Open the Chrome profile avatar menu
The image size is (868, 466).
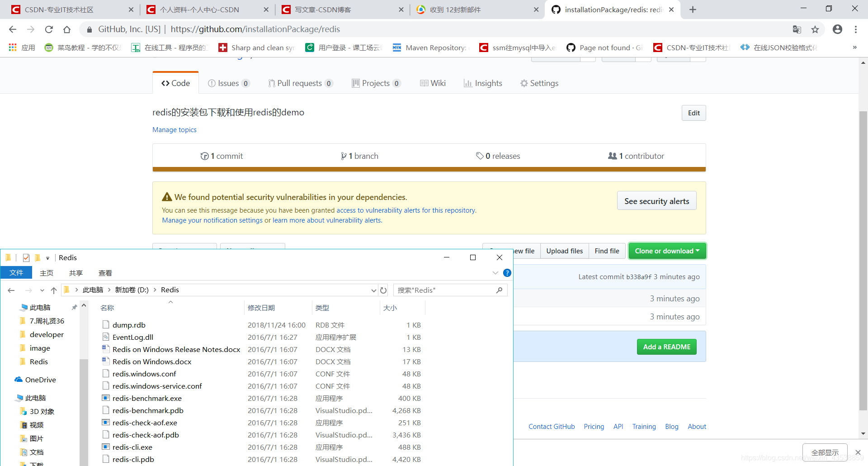tap(837, 29)
